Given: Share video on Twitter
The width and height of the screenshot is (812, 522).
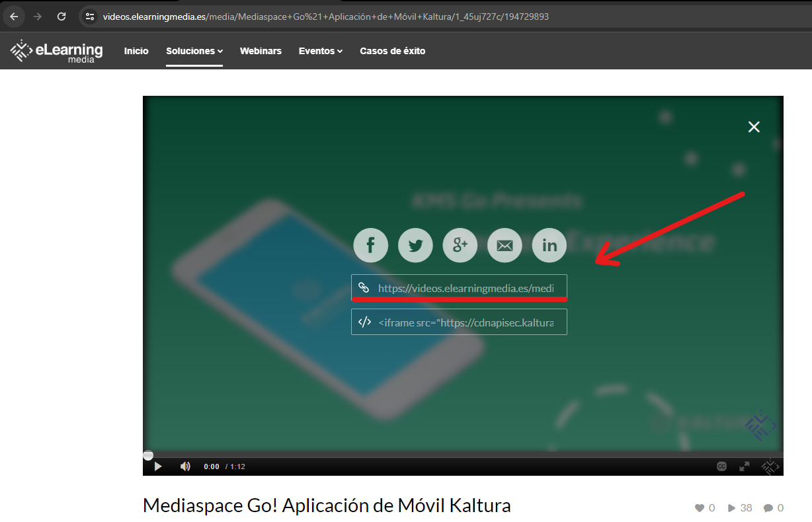Looking at the screenshot, I should 415,245.
